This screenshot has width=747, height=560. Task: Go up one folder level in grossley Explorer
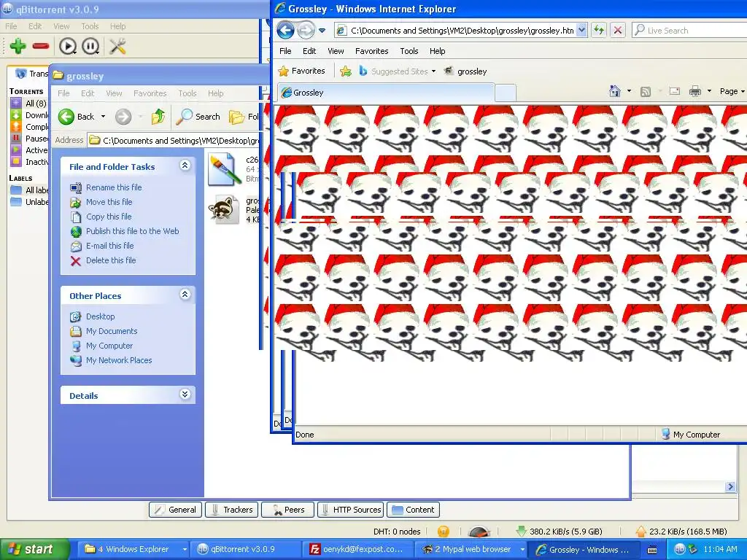point(158,117)
